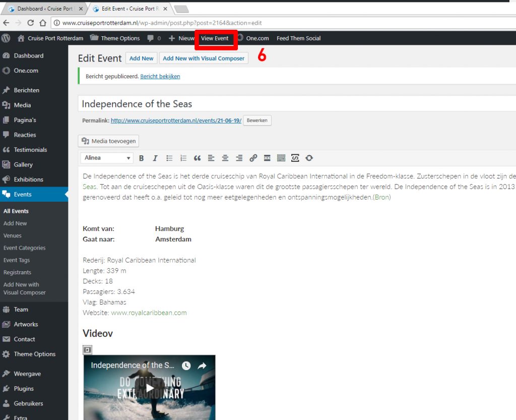
Task: Open Cruise Port Rotterdam site menu
Action: point(50,38)
